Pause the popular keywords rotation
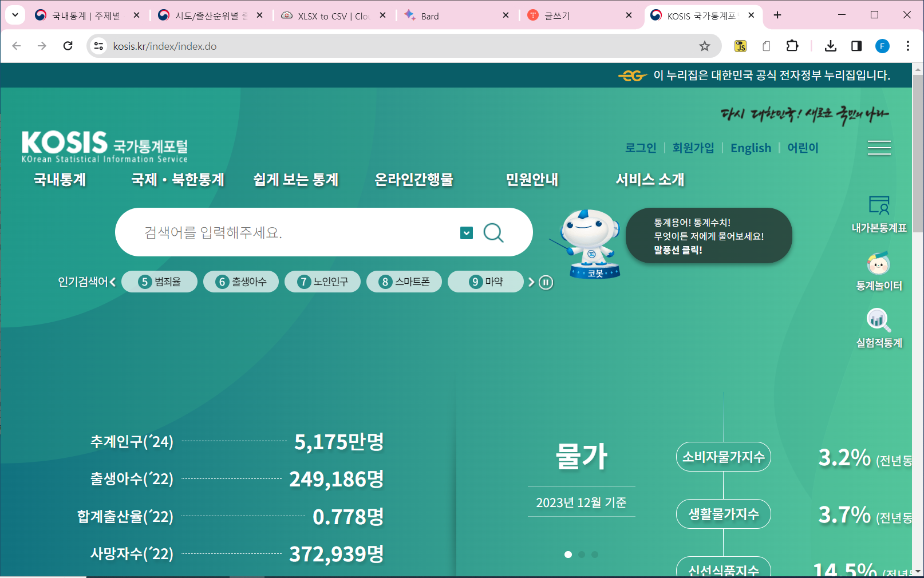The image size is (924, 578). pyautogui.click(x=546, y=282)
